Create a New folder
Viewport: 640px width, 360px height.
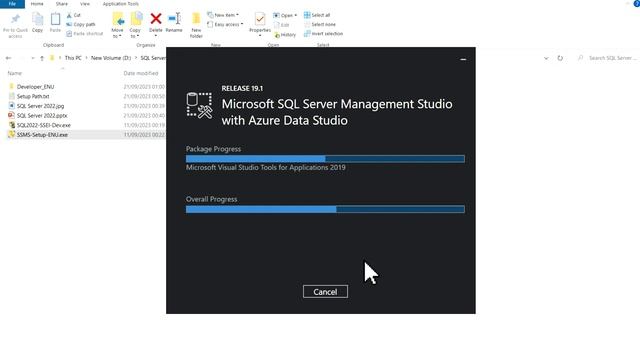pos(196,25)
